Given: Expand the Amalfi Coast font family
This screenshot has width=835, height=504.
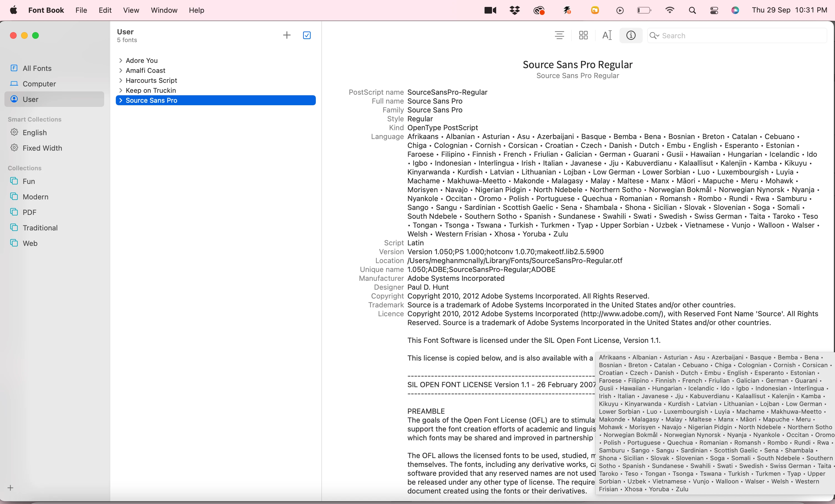Looking at the screenshot, I should [121, 70].
